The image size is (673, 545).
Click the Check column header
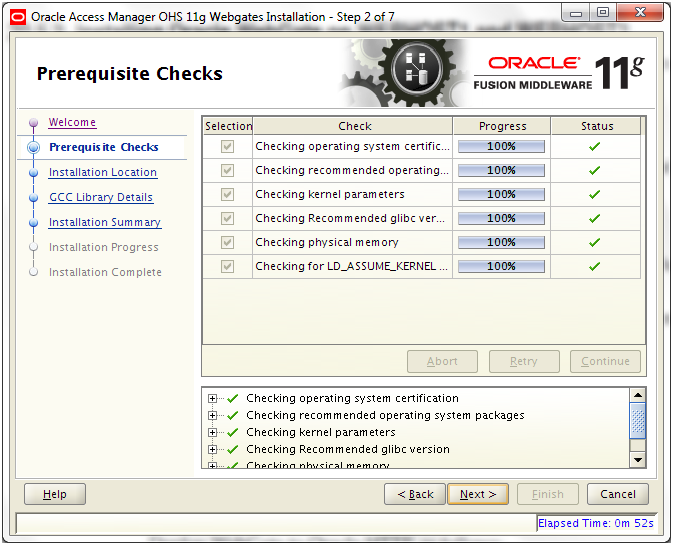(x=353, y=126)
